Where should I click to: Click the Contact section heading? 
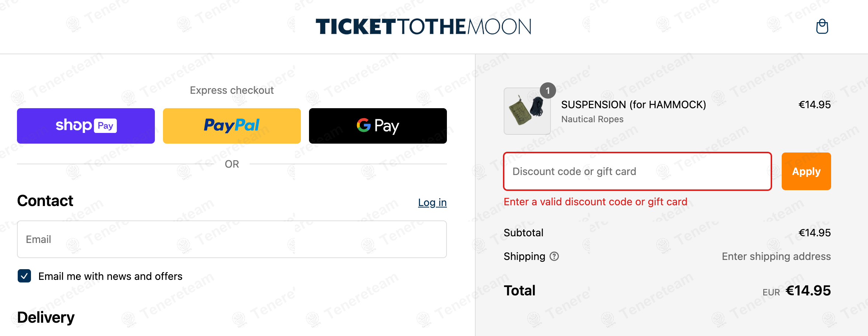click(45, 201)
